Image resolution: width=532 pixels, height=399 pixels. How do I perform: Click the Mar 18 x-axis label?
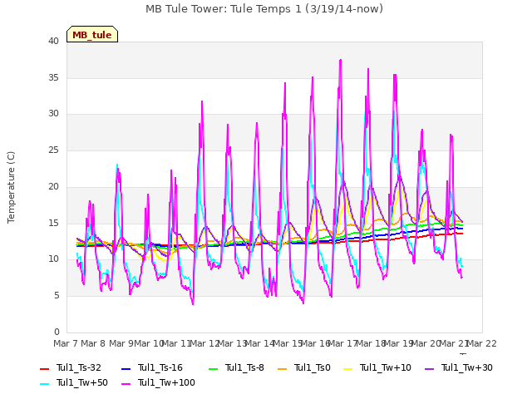point(371,343)
